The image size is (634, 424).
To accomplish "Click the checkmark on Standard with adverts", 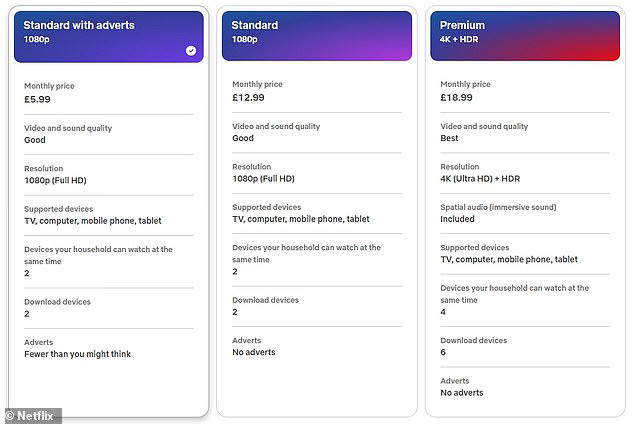I will [191, 51].
